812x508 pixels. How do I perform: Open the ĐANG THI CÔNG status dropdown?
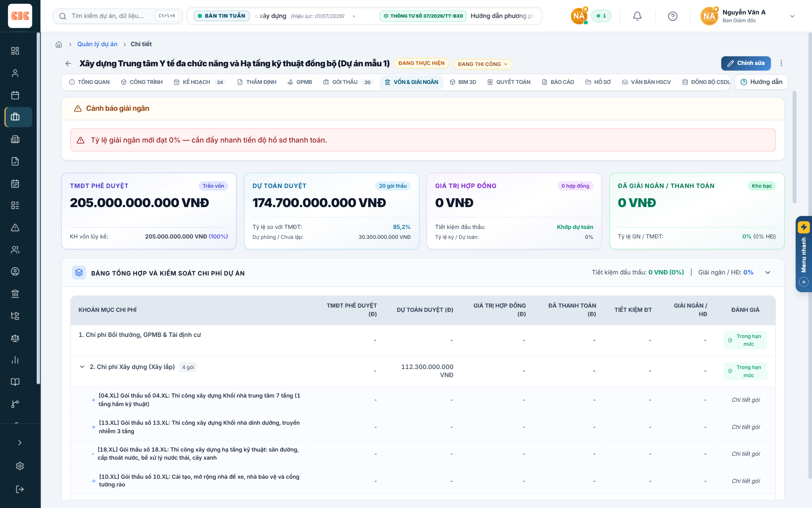(482, 64)
